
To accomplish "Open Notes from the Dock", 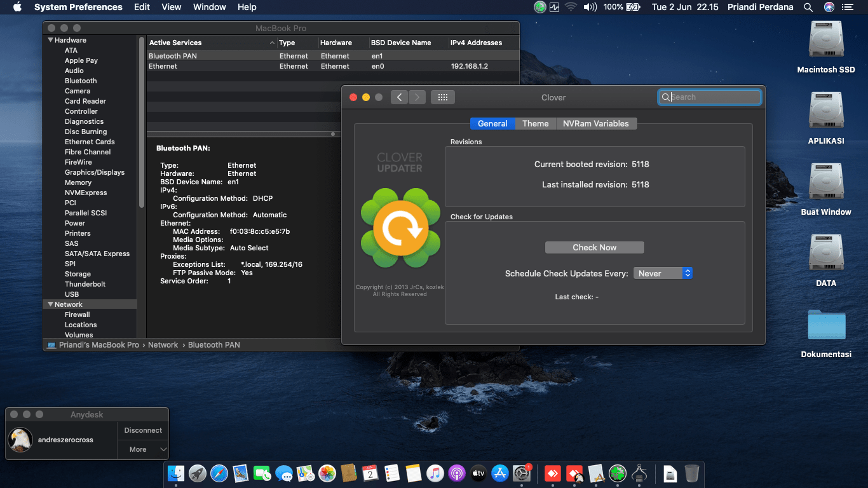I will point(414,473).
